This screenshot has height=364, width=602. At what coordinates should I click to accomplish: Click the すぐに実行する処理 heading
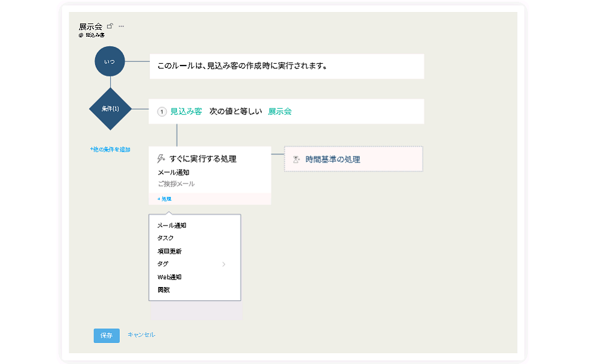coord(203,159)
